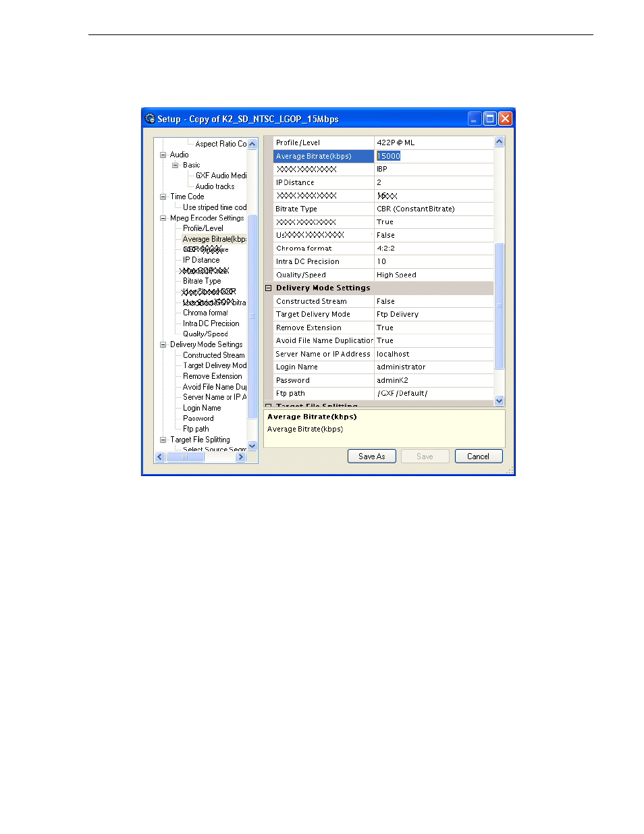This screenshot has width=644, height=834.
Task: Maximize the Setup window
Action: [x=490, y=119]
